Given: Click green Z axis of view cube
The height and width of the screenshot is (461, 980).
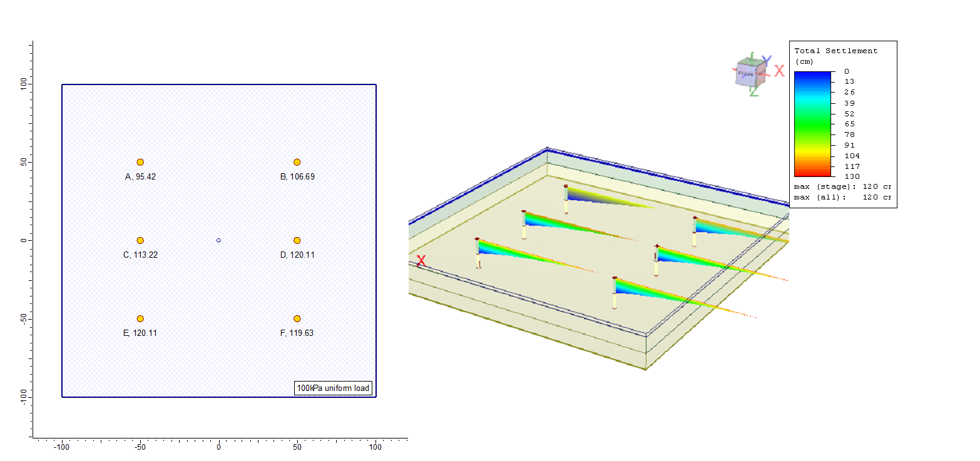Looking at the screenshot, I should (x=754, y=91).
